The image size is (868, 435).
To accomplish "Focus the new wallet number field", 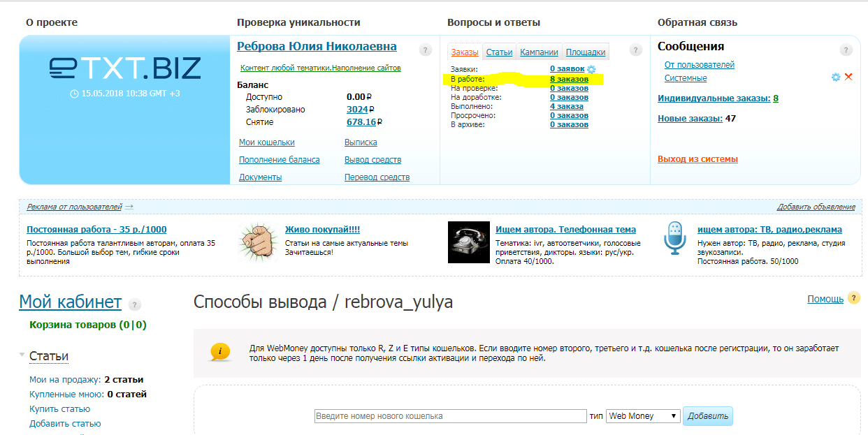I will click(x=450, y=416).
